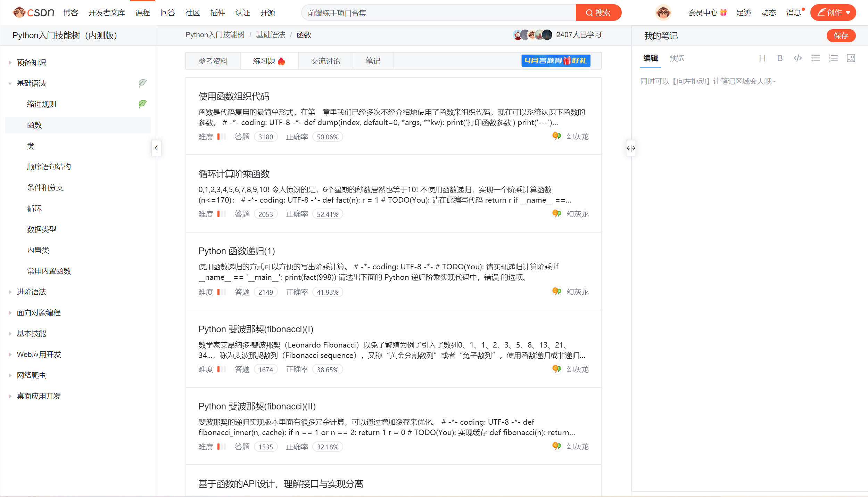Image resolution: width=868 pixels, height=497 pixels.
Task: Insert code block via code icon
Action: pyautogui.click(x=797, y=58)
